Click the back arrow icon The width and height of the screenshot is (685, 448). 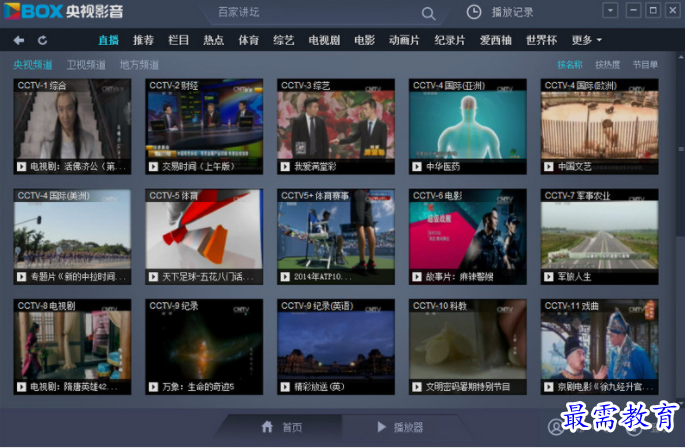(19, 41)
